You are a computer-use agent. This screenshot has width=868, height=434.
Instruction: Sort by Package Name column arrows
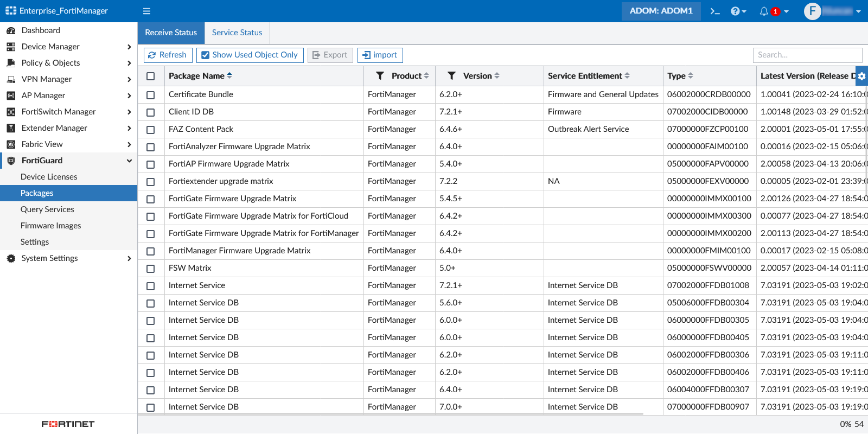[x=229, y=76]
